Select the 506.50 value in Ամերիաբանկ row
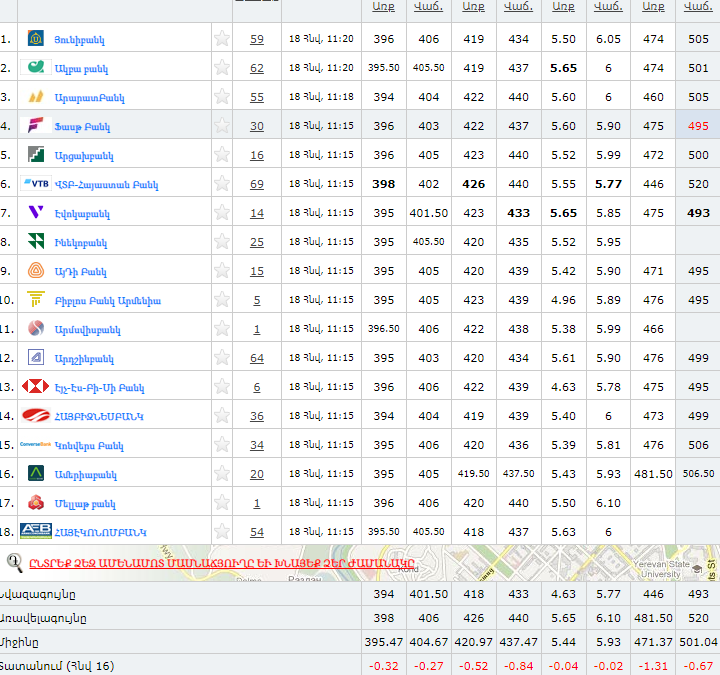This screenshot has height=675, width=720. pyautogui.click(x=698, y=473)
